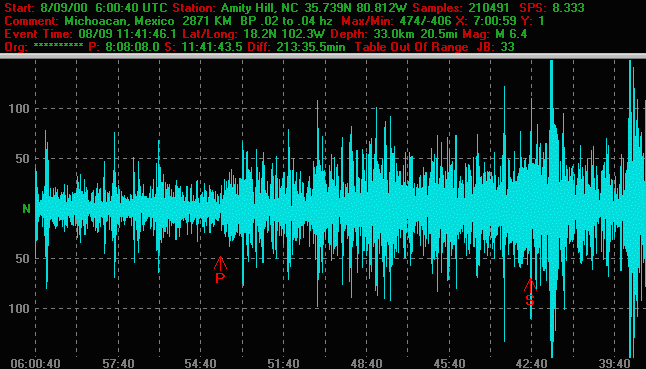Click the Michoacan, Mexico comment text
This screenshot has height=369, width=646.
click(x=119, y=21)
